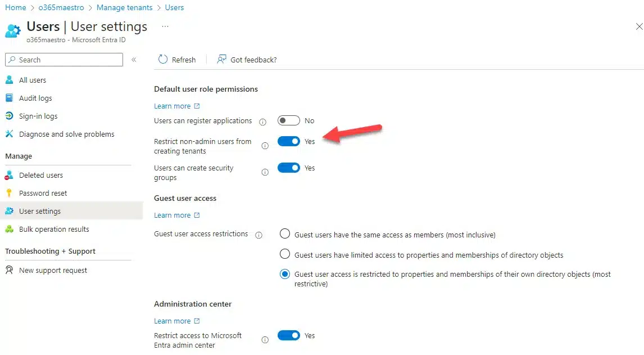Open Password reset key icon item
The image size is (644, 355).
pos(43,194)
